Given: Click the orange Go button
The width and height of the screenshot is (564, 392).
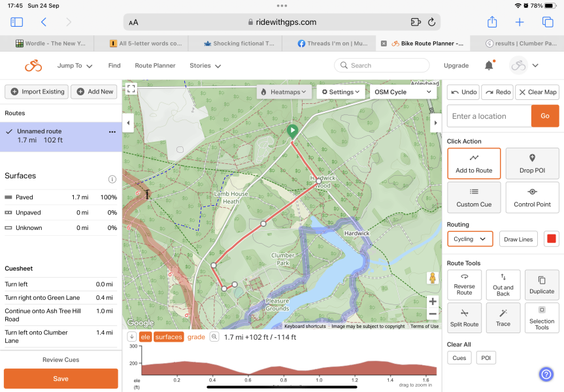Looking at the screenshot, I should [x=545, y=116].
